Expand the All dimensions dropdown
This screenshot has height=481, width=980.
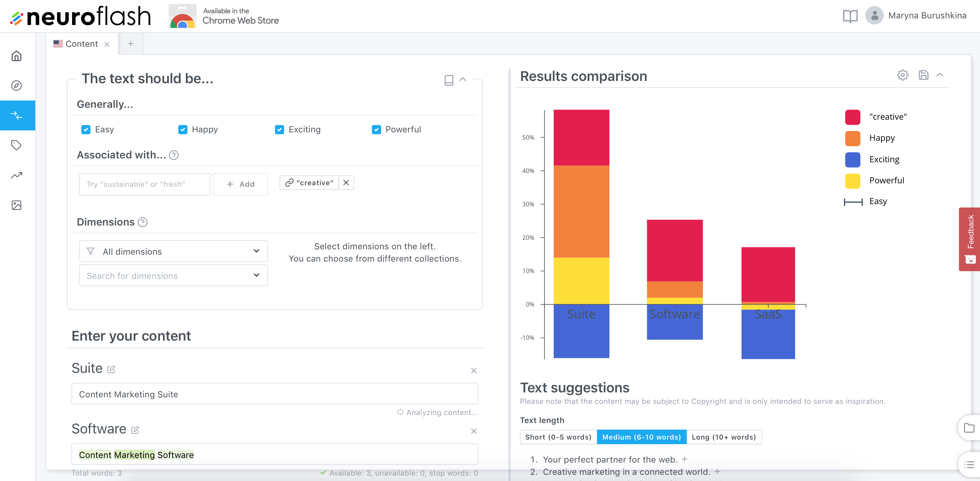coord(173,251)
